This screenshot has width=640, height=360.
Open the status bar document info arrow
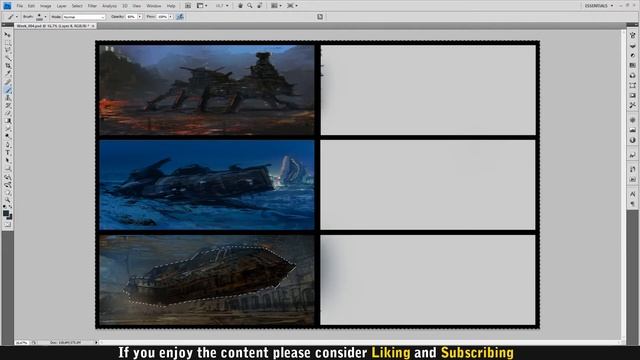tap(96, 342)
